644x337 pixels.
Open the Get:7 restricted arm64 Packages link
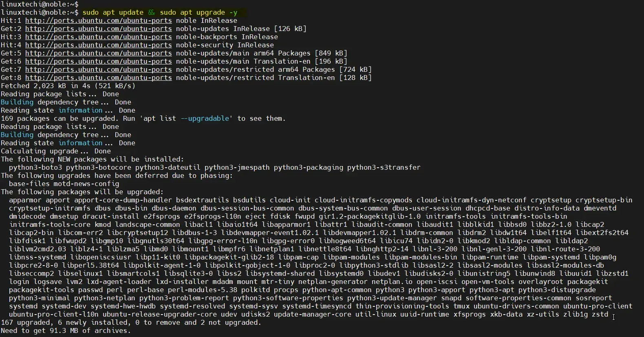tap(98, 69)
